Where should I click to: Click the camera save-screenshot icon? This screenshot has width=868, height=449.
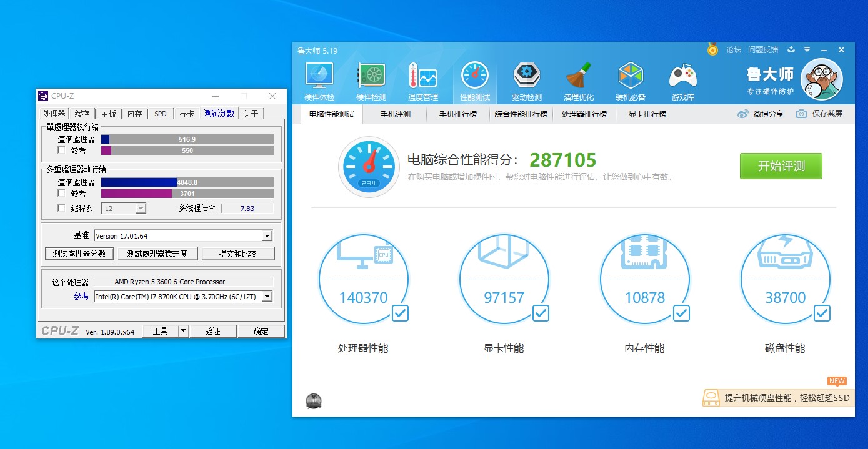[x=802, y=114]
